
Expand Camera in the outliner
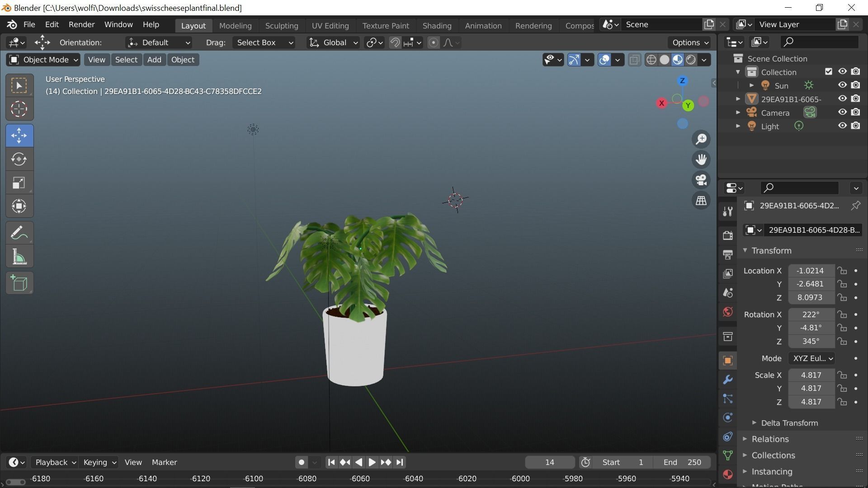(738, 113)
